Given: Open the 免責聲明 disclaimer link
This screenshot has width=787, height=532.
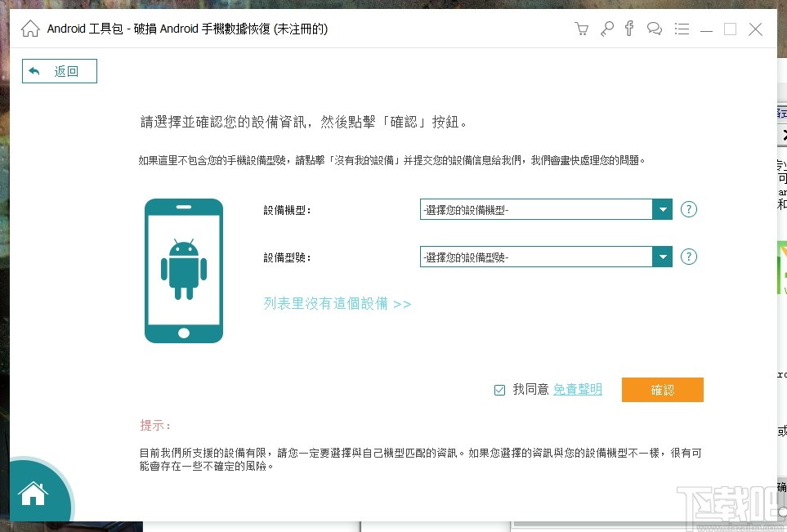Looking at the screenshot, I should (x=578, y=390).
